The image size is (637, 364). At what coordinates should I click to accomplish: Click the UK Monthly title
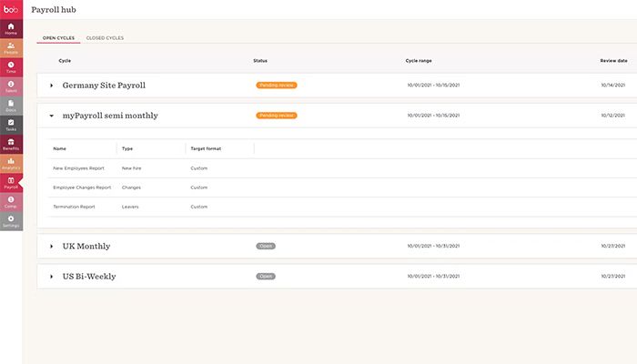coord(86,247)
